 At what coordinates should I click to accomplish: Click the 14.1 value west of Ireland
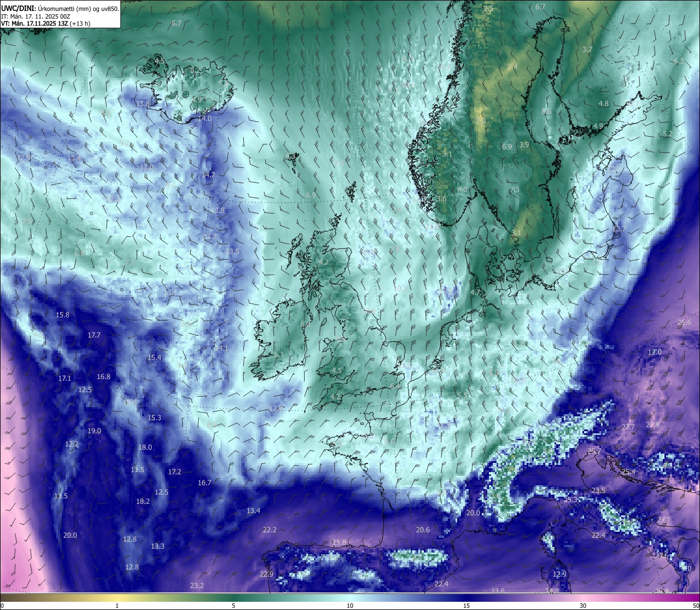coord(221,348)
